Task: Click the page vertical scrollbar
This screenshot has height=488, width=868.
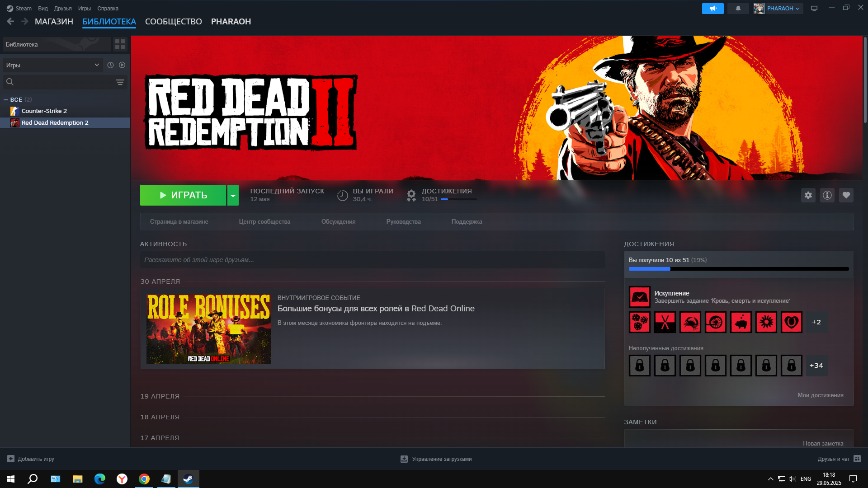Action: click(865, 80)
